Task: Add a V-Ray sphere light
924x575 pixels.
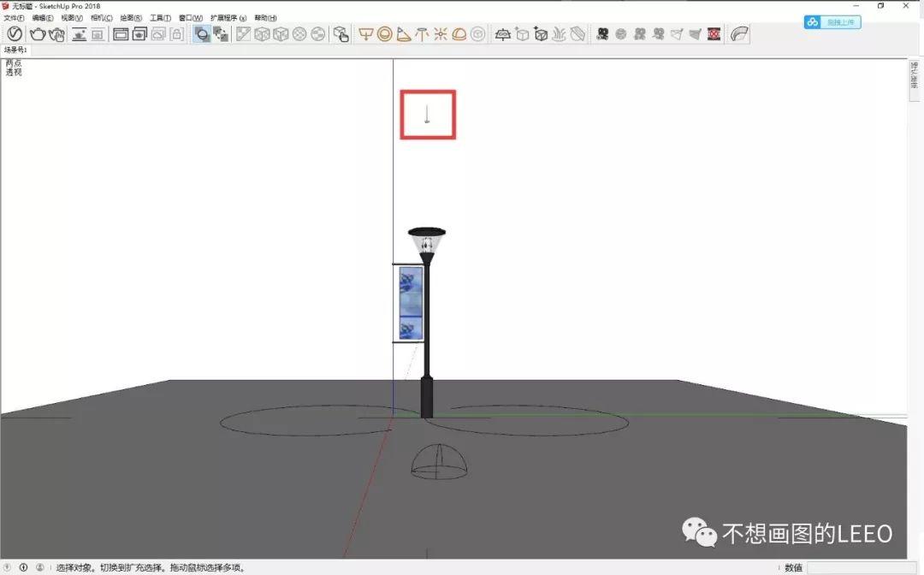Action: [x=385, y=34]
